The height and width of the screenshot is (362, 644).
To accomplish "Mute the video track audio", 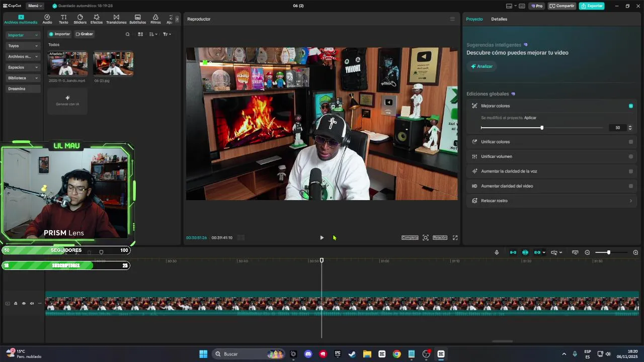I will pyautogui.click(x=32, y=303).
